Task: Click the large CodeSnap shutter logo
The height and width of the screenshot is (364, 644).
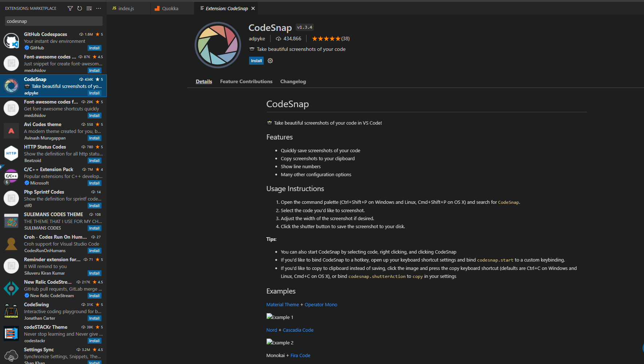Action: 218,45
